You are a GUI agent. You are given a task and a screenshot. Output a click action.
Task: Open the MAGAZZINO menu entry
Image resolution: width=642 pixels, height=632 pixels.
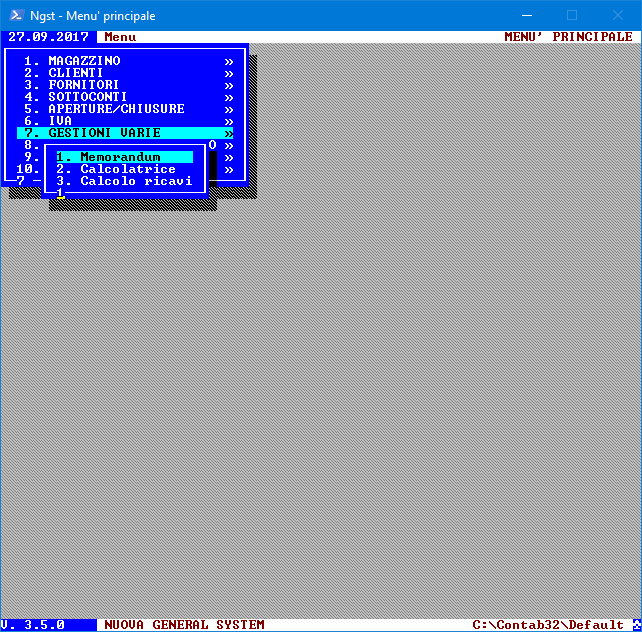(x=84, y=61)
